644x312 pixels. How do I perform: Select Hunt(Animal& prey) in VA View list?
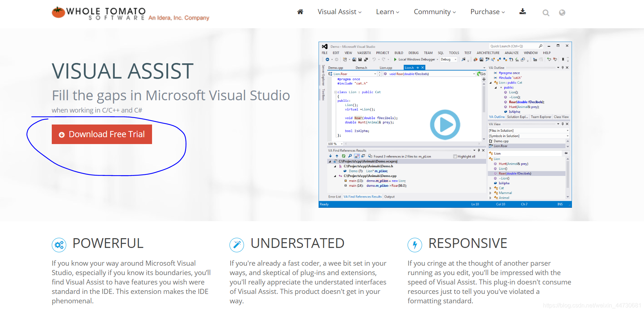click(x=513, y=164)
